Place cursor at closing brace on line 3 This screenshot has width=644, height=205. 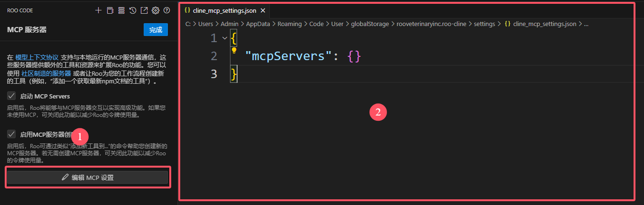pos(233,74)
